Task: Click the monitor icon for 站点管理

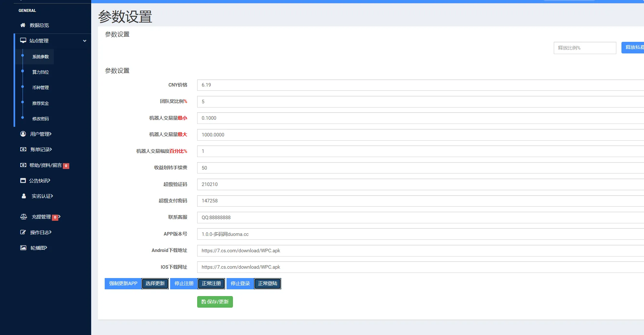Action: (23, 41)
